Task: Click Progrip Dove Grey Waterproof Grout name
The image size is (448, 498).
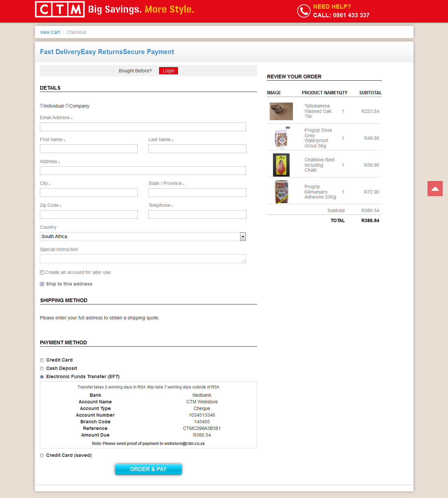Action: coord(318,138)
